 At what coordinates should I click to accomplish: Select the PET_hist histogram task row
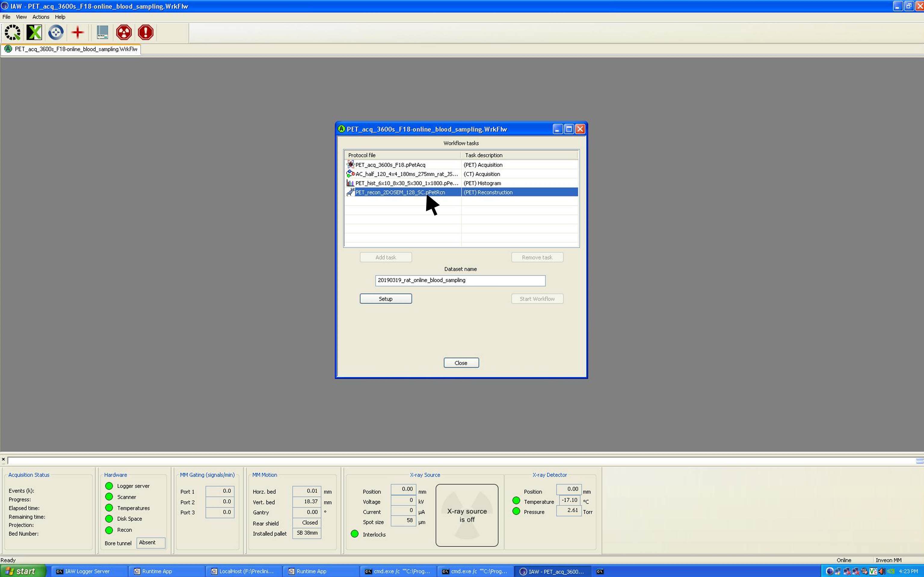point(406,183)
